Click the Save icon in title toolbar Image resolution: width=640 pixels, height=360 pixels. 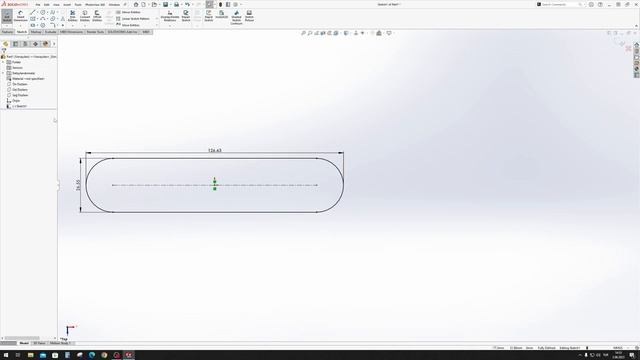click(x=165, y=4)
